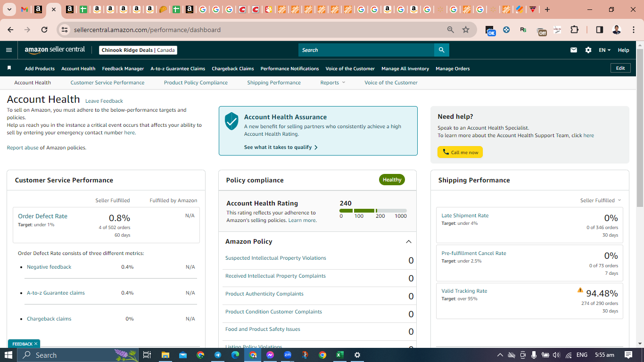This screenshot has width=644, height=362.
Task: Open the Leave Feedback link
Action: tap(104, 101)
